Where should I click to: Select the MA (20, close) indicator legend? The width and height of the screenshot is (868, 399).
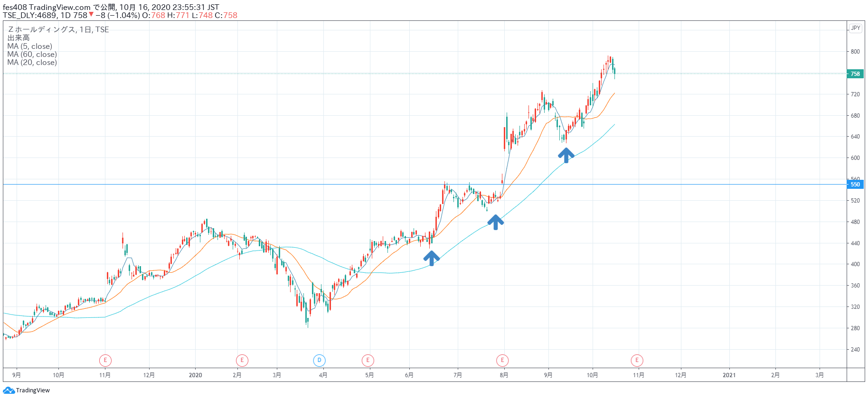pyautogui.click(x=32, y=63)
